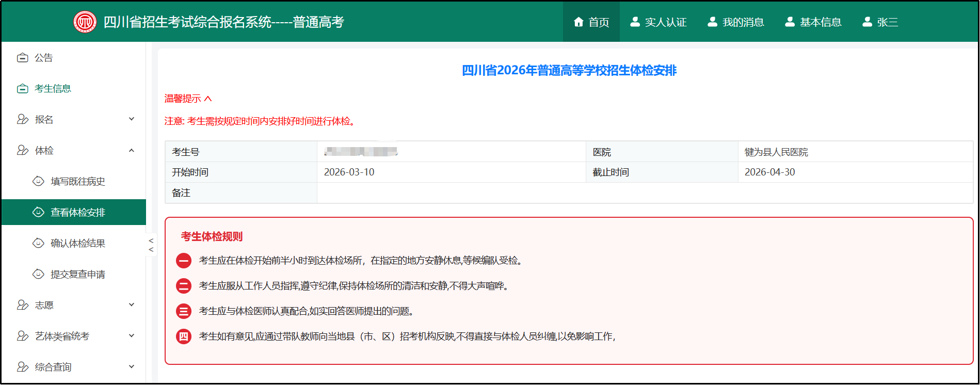Collapse the 体检 sidebar menu chevron

coord(132,150)
